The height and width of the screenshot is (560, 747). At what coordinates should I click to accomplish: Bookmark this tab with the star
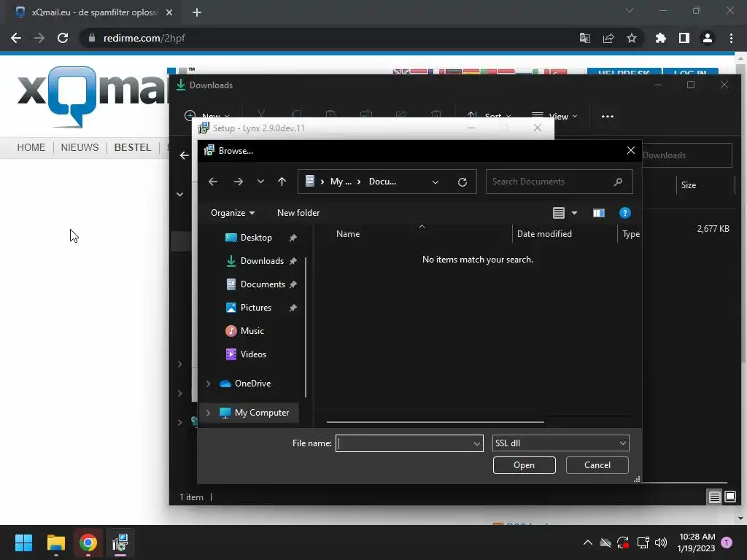(631, 38)
